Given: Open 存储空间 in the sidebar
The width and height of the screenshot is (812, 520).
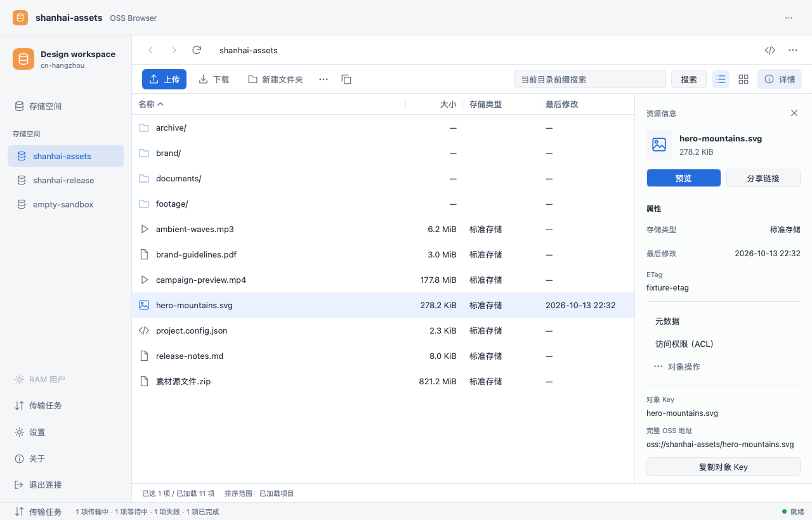Looking at the screenshot, I should (65, 106).
